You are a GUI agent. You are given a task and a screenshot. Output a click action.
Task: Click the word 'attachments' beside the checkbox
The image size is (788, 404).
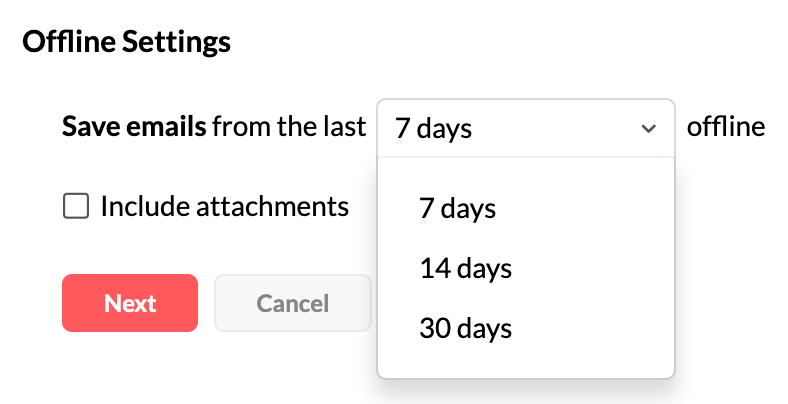(270, 207)
